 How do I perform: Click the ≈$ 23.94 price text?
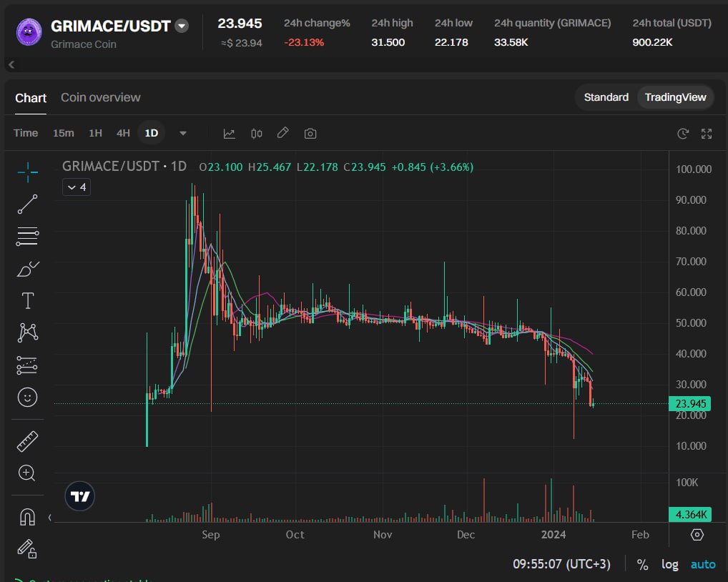click(242, 43)
